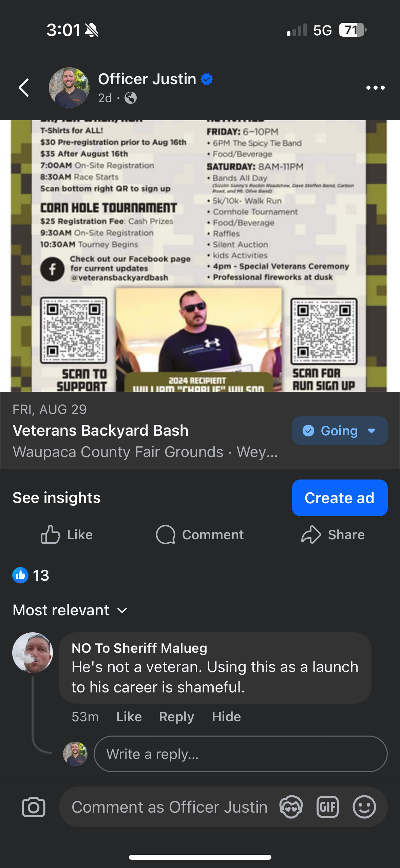Open the Veterans Backyard Bash flyer image
The width and height of the screenshot is (400, 868).
[x=200, y=256]
